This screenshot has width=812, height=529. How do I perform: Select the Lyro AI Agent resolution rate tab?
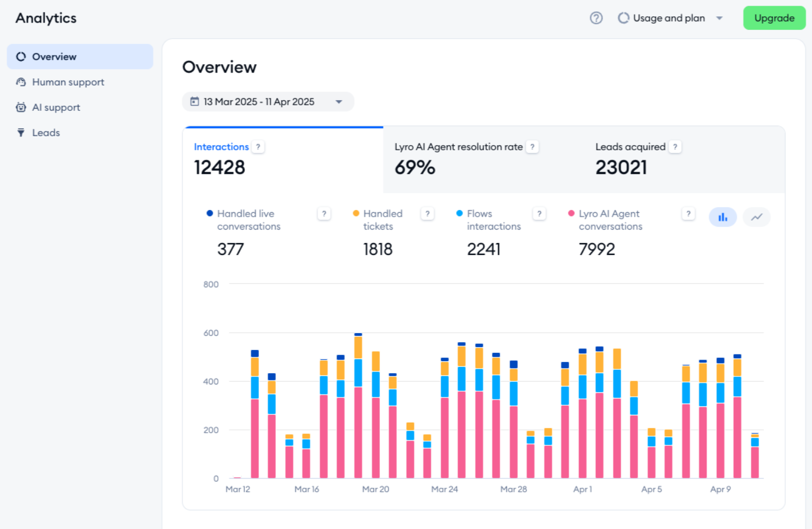coord(483,159)
